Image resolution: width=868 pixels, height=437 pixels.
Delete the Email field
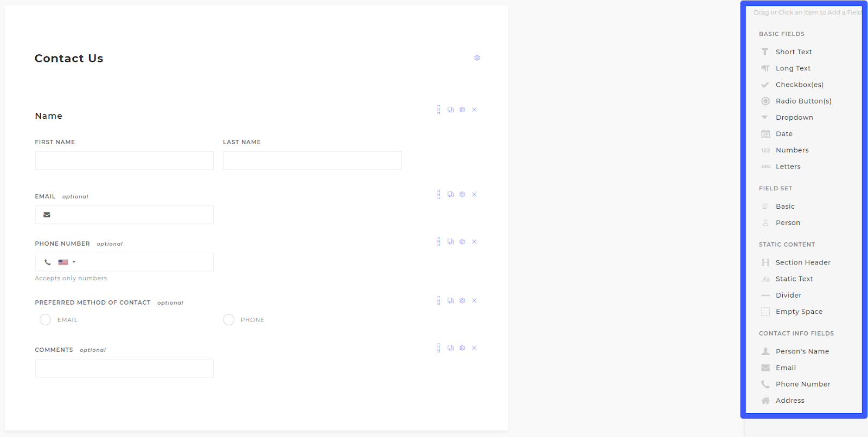(474, 195)
